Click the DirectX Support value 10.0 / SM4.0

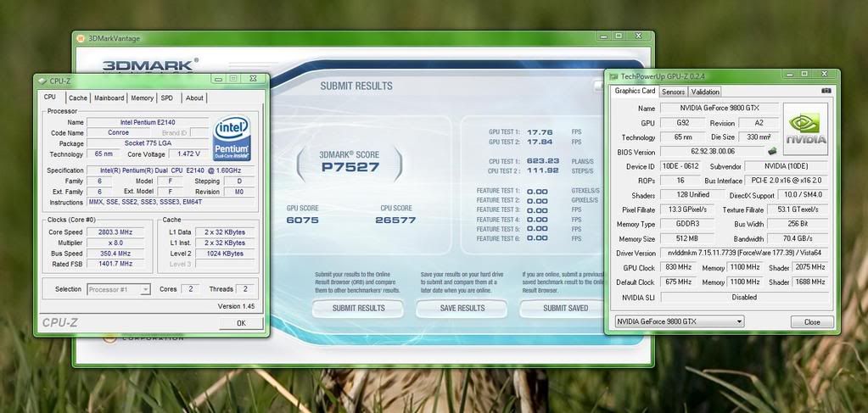pos(804,195)
